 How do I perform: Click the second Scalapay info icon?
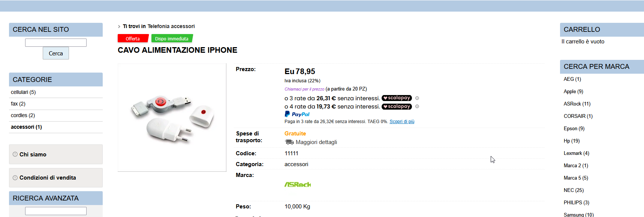pos(417,106)
